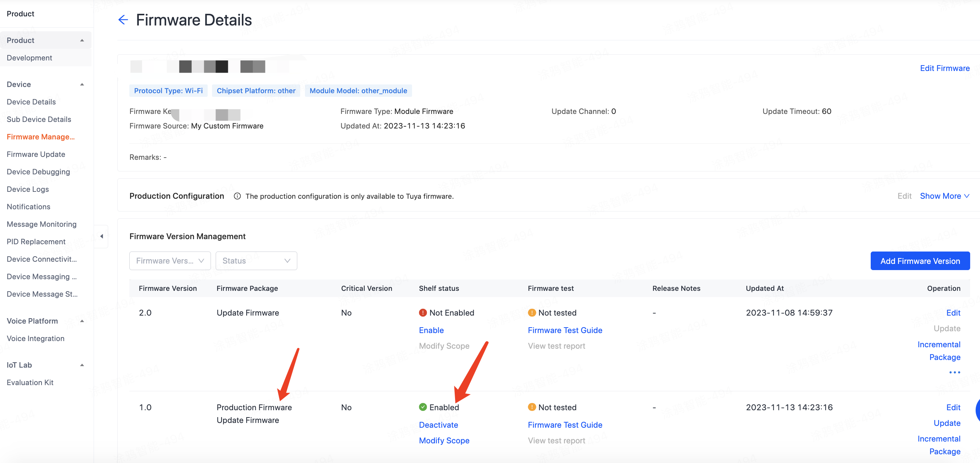The width and height of the screenshot is (980, 463).
Task: Click the back arrow beside Firmware Details
Action: coord(123,20)
